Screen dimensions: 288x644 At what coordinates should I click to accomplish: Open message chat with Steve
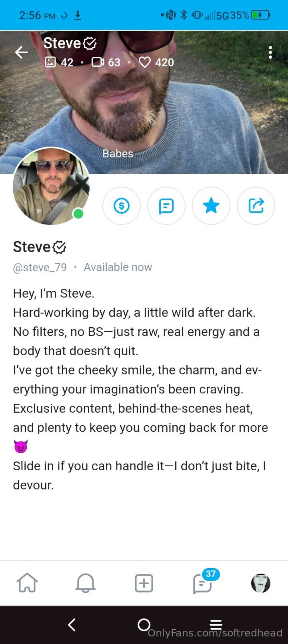166,206
